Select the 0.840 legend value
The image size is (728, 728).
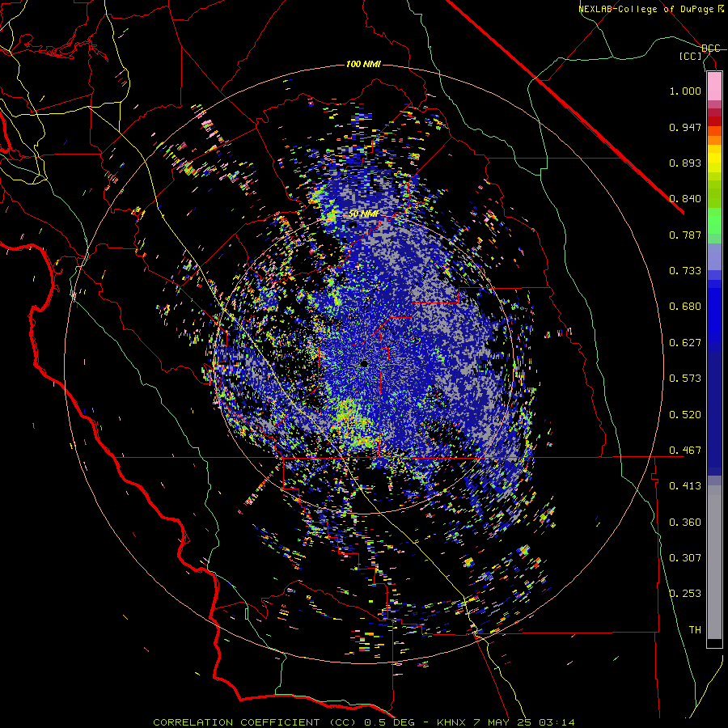pos(685,199)
